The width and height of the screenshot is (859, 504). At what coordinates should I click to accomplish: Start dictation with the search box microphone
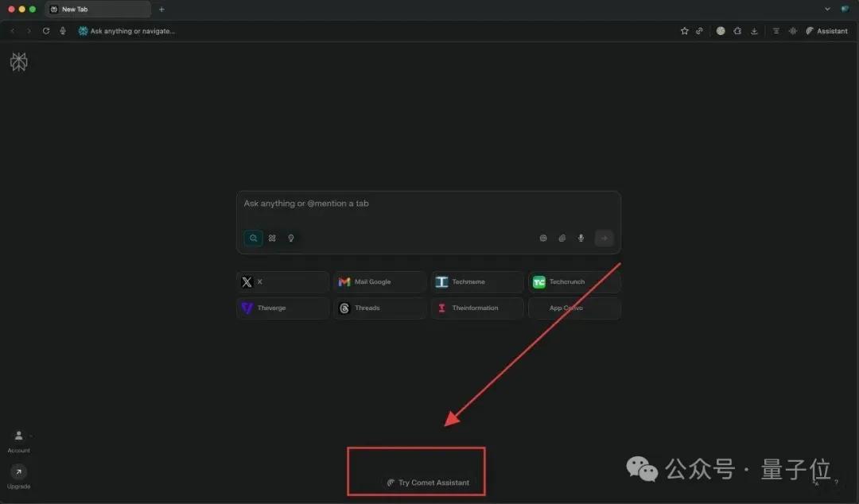click(581, 238)
